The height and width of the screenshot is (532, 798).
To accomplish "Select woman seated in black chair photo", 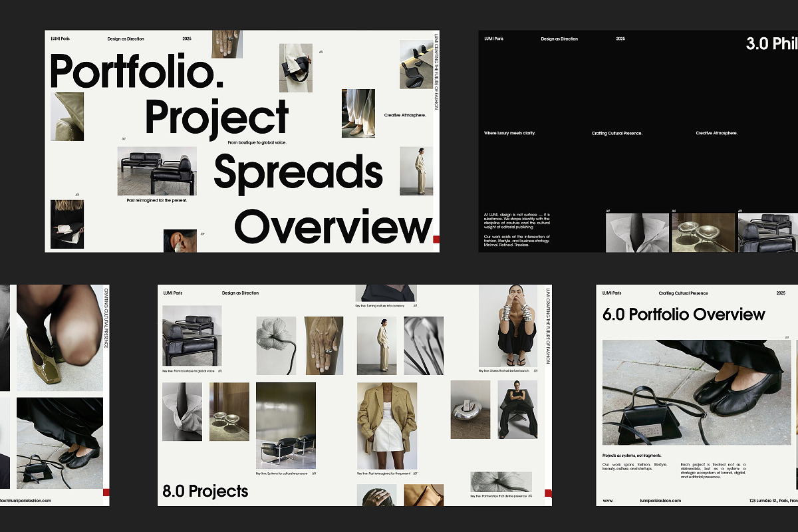I will click(x=518, y=409).
